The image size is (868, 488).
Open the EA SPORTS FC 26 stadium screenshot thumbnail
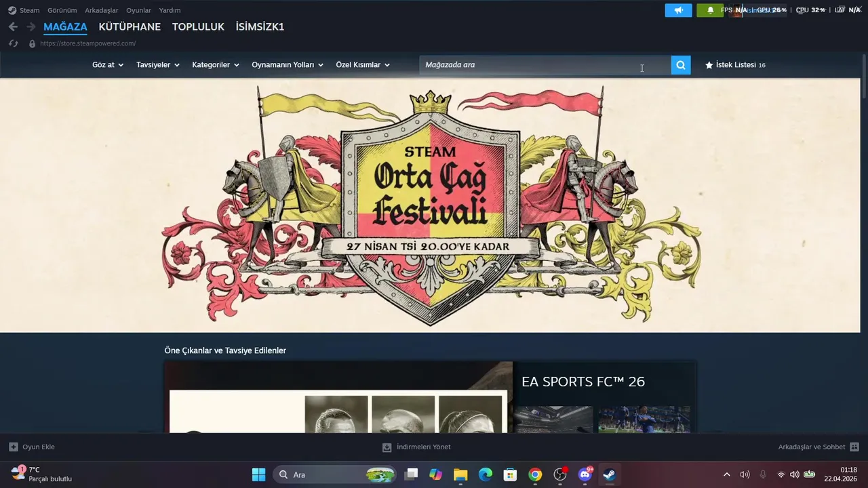click(553, 420)
